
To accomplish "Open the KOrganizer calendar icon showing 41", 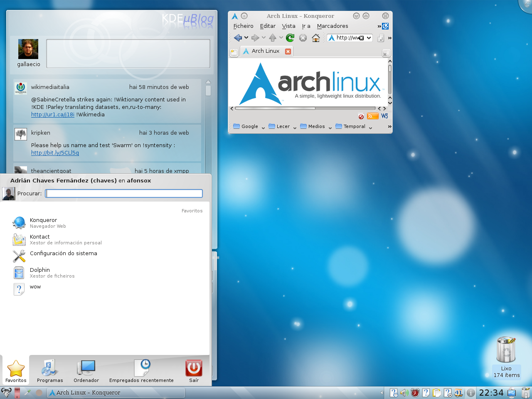I will [458, 392].
